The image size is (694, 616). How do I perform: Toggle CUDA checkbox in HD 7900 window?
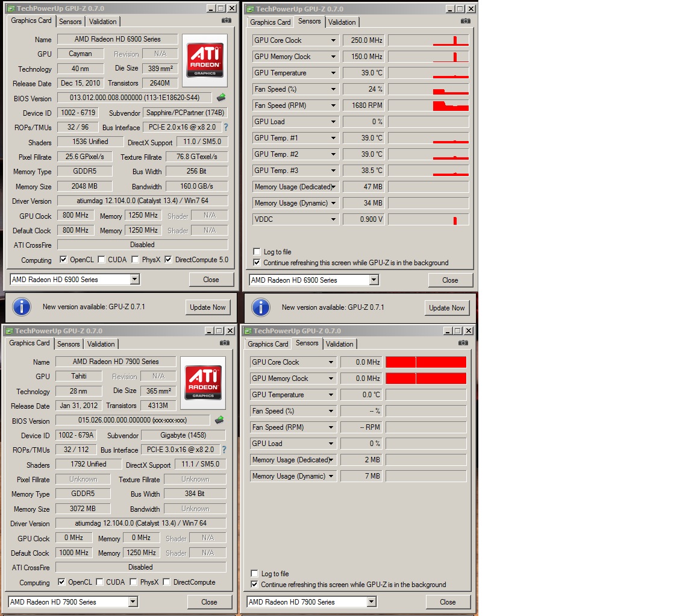[99, 582]
